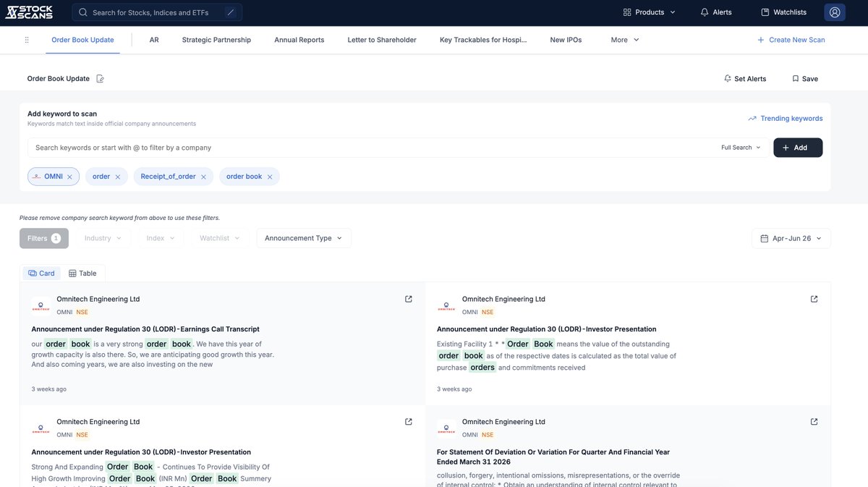Image resolution: width=868 pixels, height=487 pixels.
Task: Click Omnitech logo on Statement Of Deviation card
Action: coord(446,428)
